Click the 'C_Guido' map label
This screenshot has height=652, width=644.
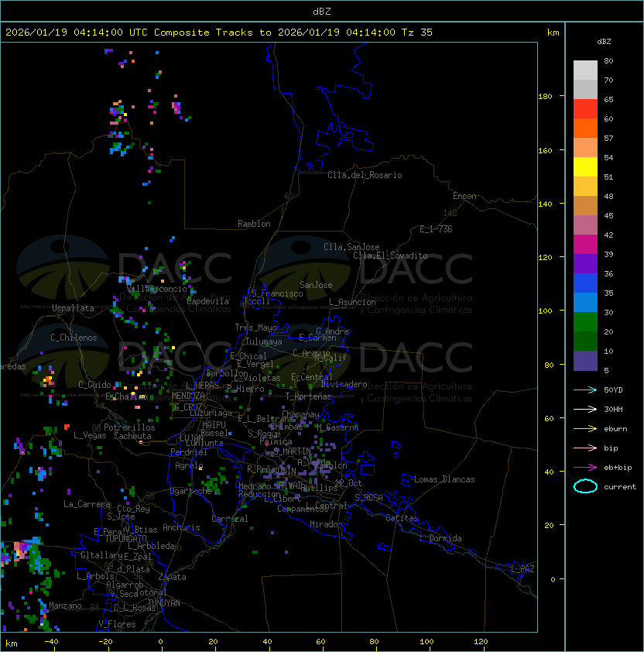coord(94,385)
